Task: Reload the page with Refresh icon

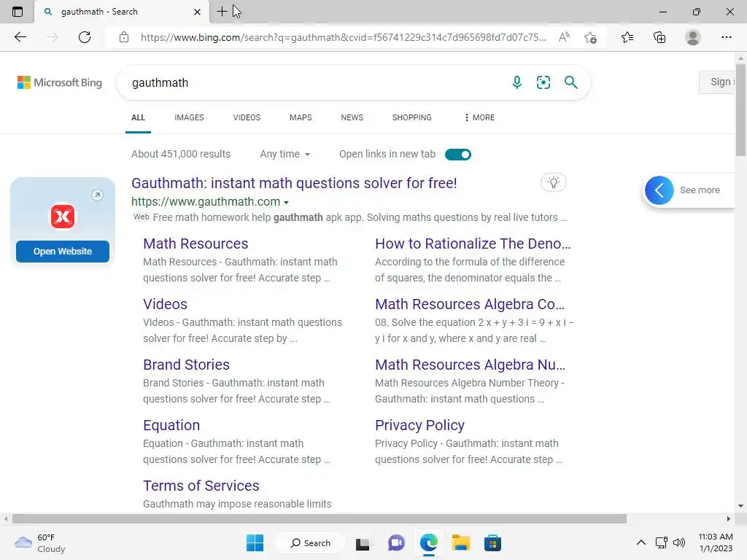Action: tap(85, 37)
